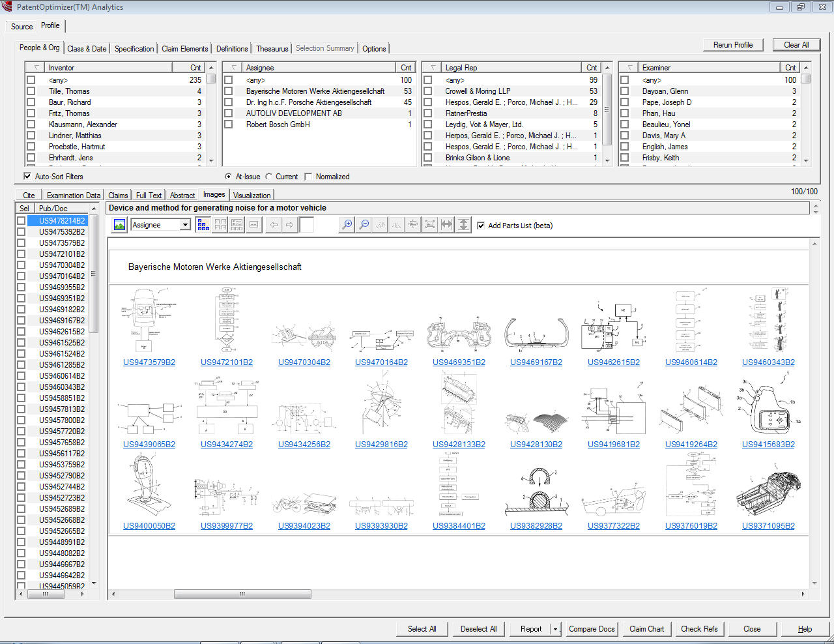This screenshot has height=644, width=834.
Task: Open the US9473579B2 patent link
Action: pyautogui.click(x=149, y=362)
